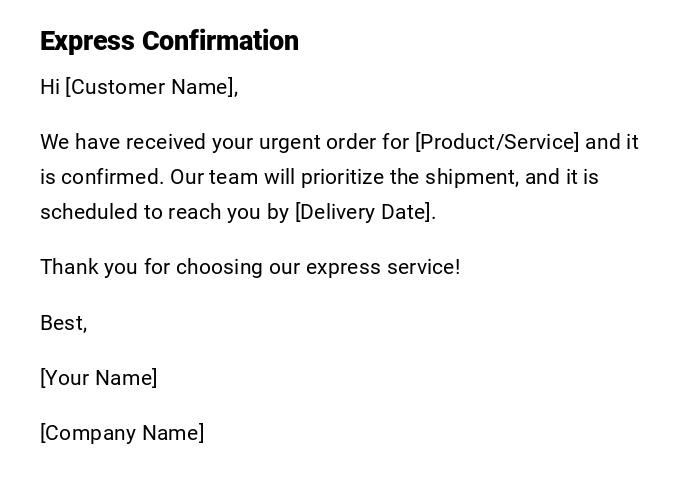Click the "Best," closing line
700x495 pixels.
63,323
